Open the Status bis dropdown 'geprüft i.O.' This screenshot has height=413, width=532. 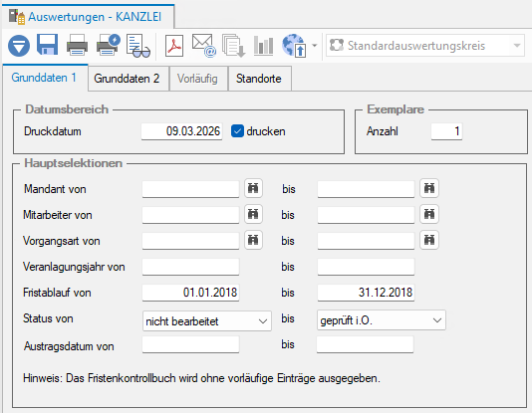point(382,319)
